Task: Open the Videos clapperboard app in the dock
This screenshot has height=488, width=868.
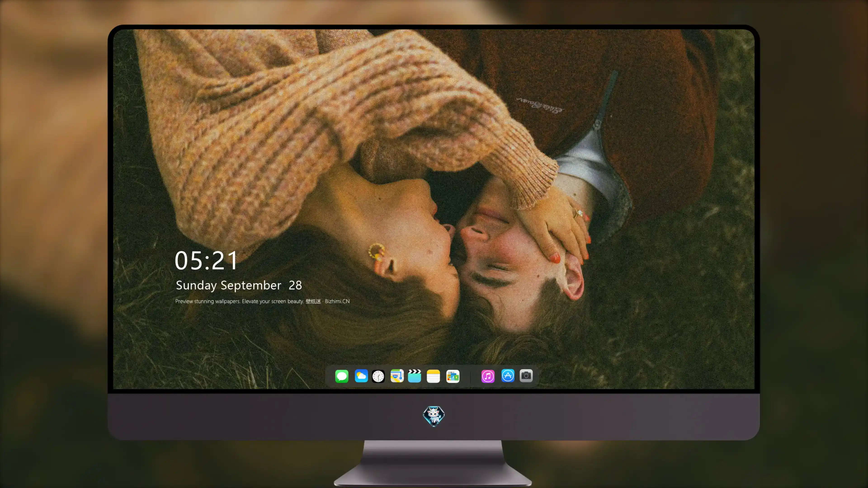Action: pyautogui.click(x=415, y=376)
